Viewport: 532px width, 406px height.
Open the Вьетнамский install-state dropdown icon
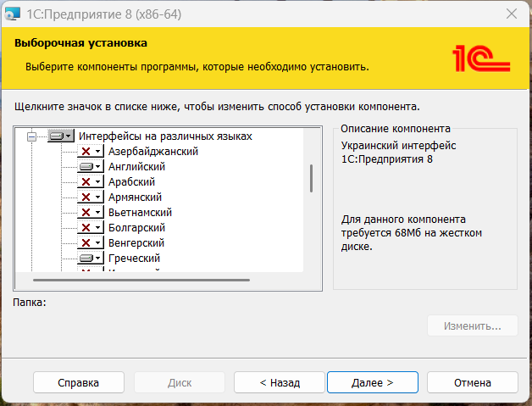click(91, 213)
